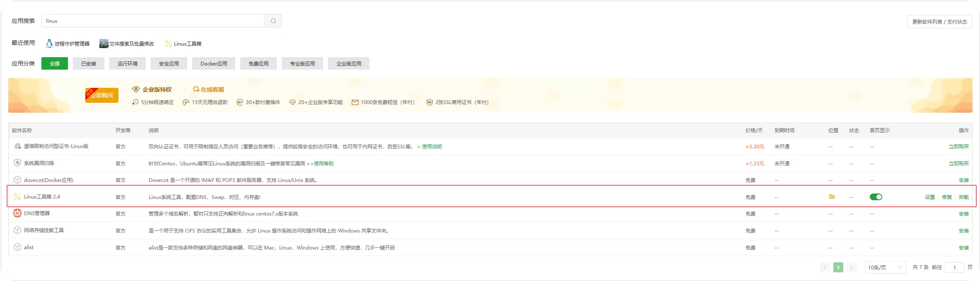
Task: Click the search magnifier icon
Action: coord(273,21)
